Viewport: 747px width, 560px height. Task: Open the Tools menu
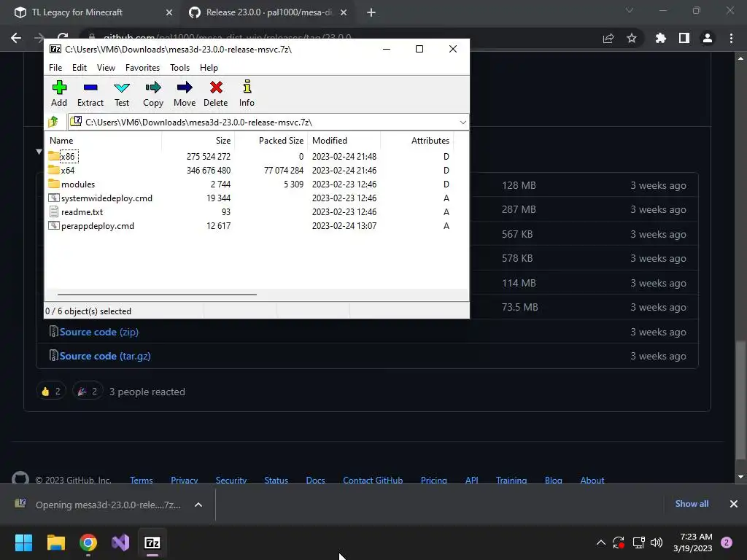pyautogui.click(x=179, y=68)
